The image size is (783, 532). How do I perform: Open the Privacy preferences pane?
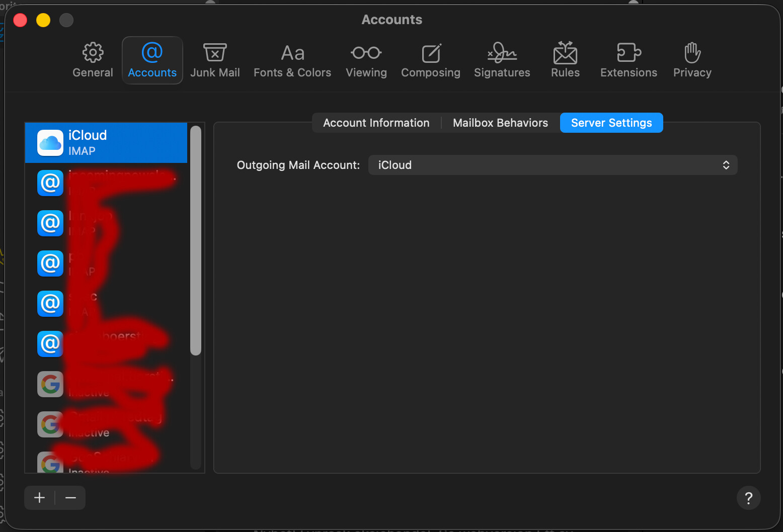(x=692, y=60)
